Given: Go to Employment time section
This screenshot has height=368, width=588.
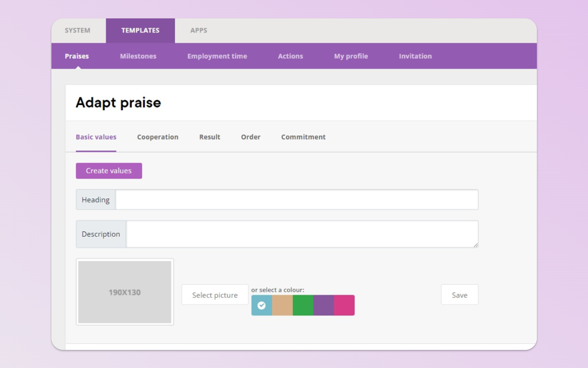Looking at the screenshot, I should [x=217, y=56].
